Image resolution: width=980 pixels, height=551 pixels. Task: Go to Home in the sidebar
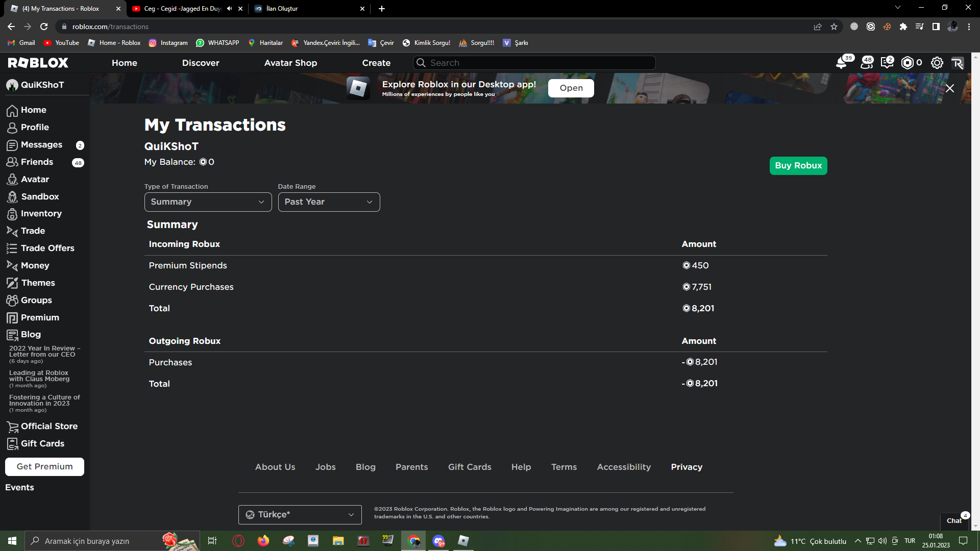[x=27, y=110]
